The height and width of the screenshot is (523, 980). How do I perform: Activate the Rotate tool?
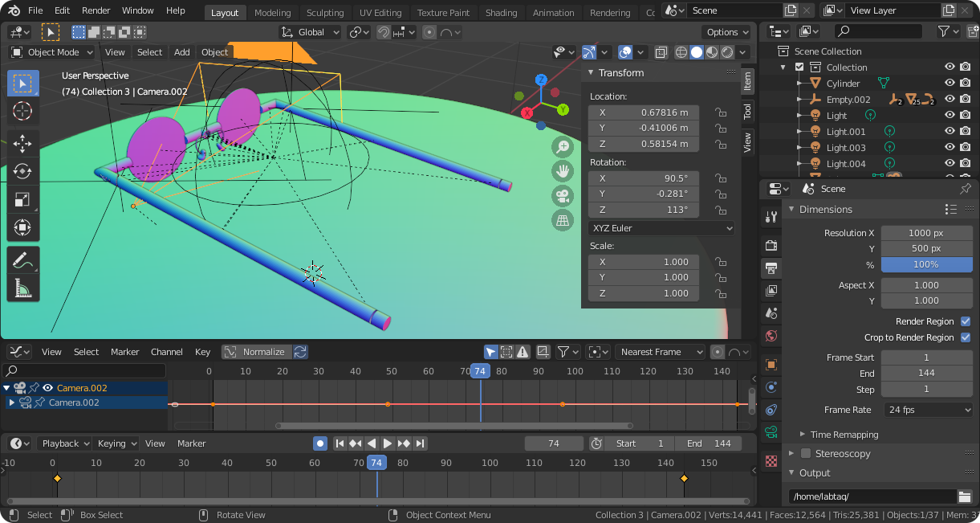pos(22,171)
